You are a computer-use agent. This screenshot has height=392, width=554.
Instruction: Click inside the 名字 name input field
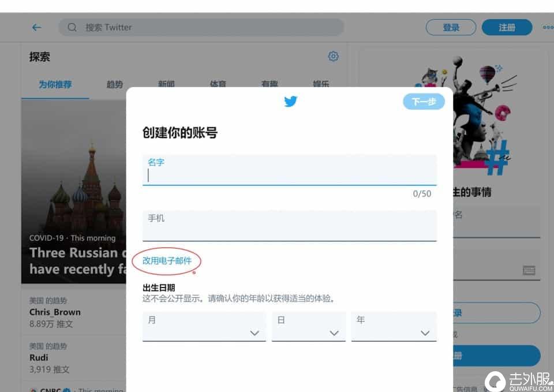[x=289, y=174]
